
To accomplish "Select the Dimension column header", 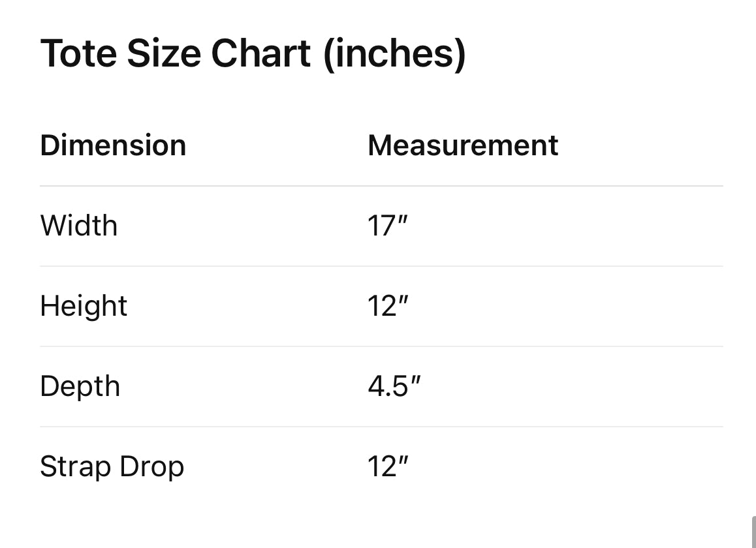I will coord(113,145).
